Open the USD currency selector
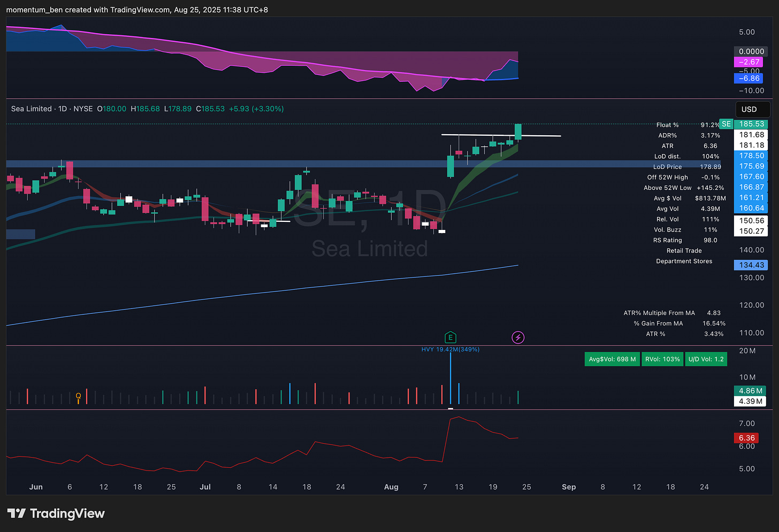Viewport: 779px width, 532px height. (753, 109)
